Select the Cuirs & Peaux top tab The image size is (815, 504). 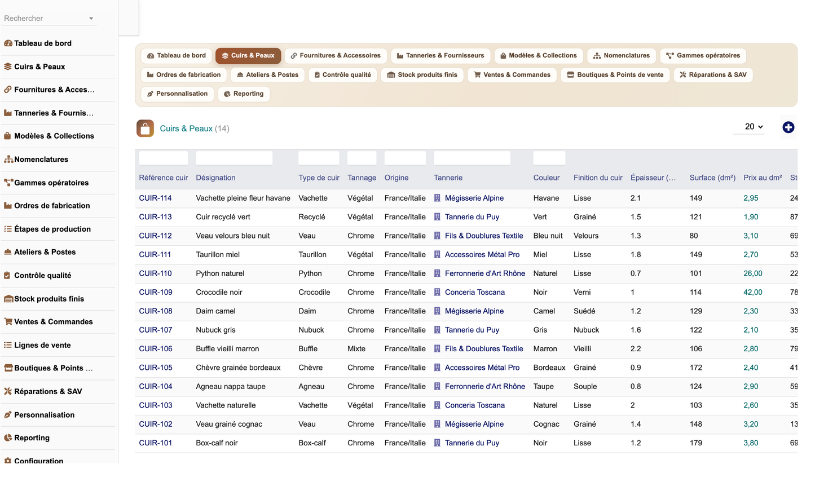pos(248,56)
